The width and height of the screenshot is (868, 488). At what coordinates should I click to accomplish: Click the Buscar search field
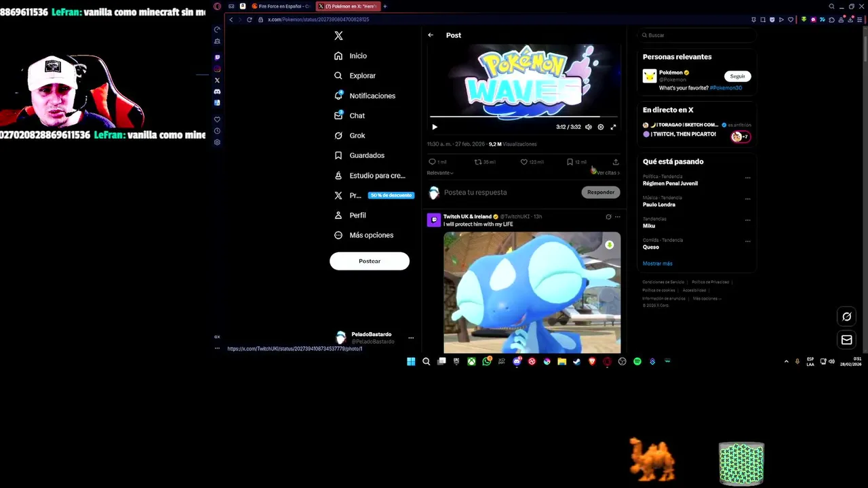click(696, 35)
